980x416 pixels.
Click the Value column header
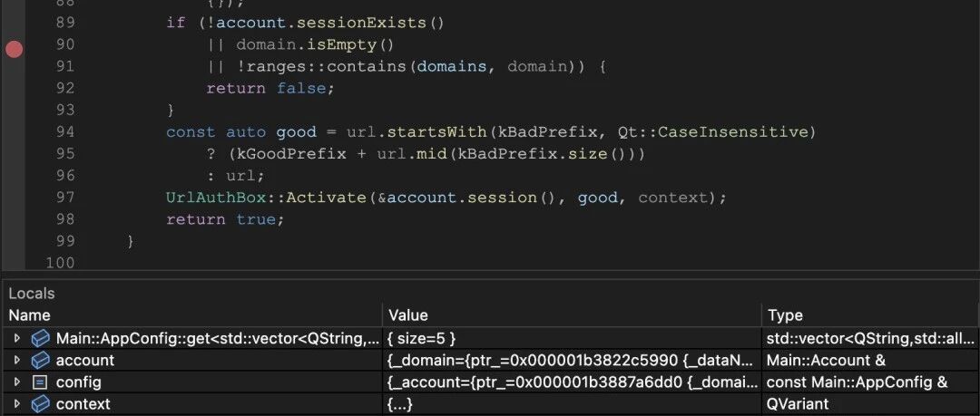[408, 314]
